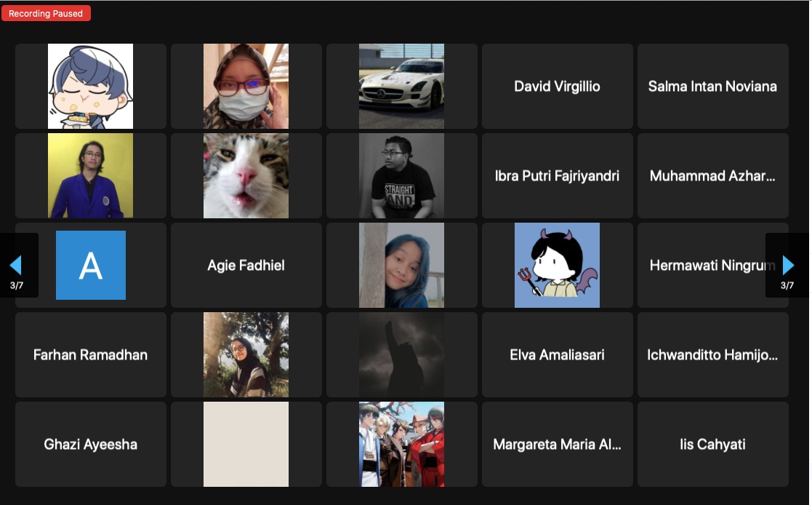Select the anime group artwork tile
This screenshot has height=505, width=812.
pyautogui.click(x=401, y=445)
